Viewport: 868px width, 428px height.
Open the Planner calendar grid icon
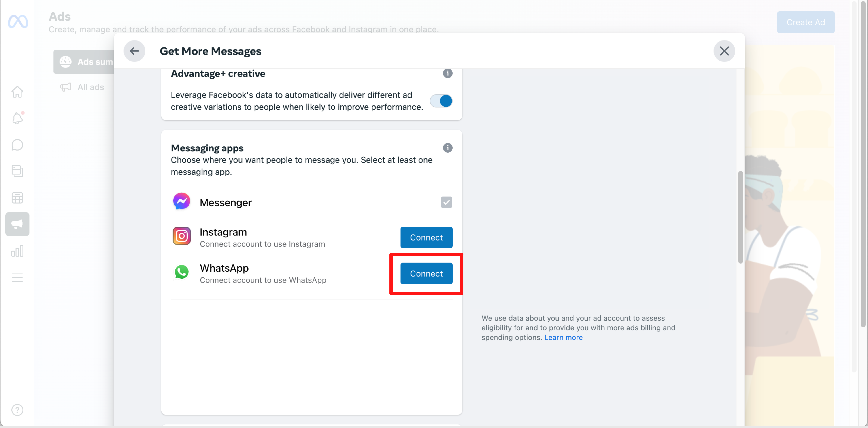(x=17, y=198)
